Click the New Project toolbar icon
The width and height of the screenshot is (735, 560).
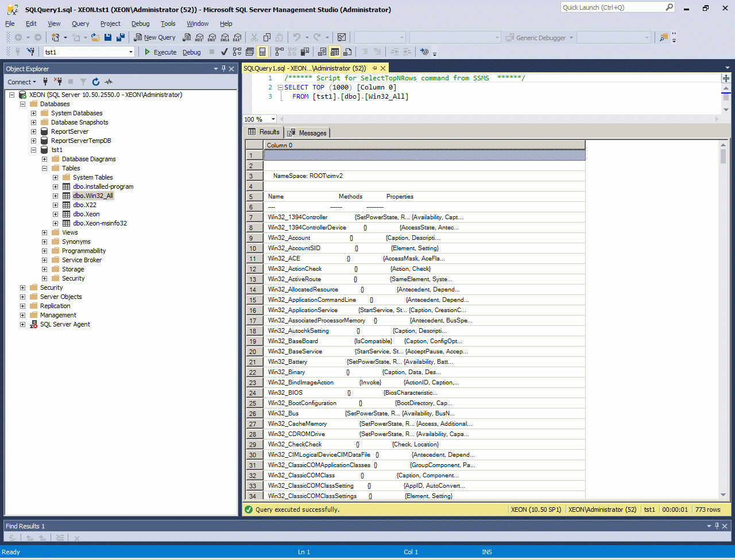[x=56, y=37]
